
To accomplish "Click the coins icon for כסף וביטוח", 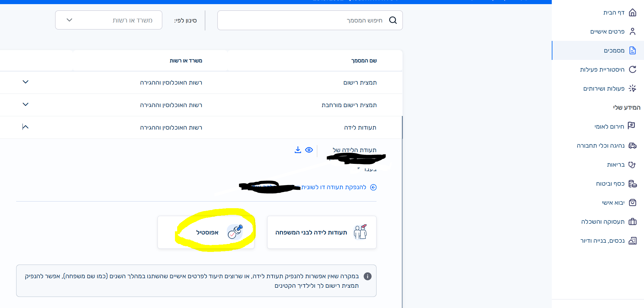I will pos(633,183).
